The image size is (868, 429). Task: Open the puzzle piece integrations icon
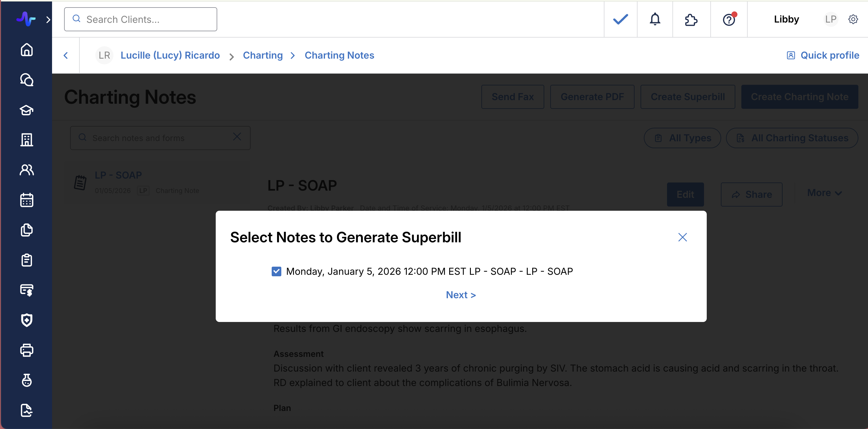[691, 20]
